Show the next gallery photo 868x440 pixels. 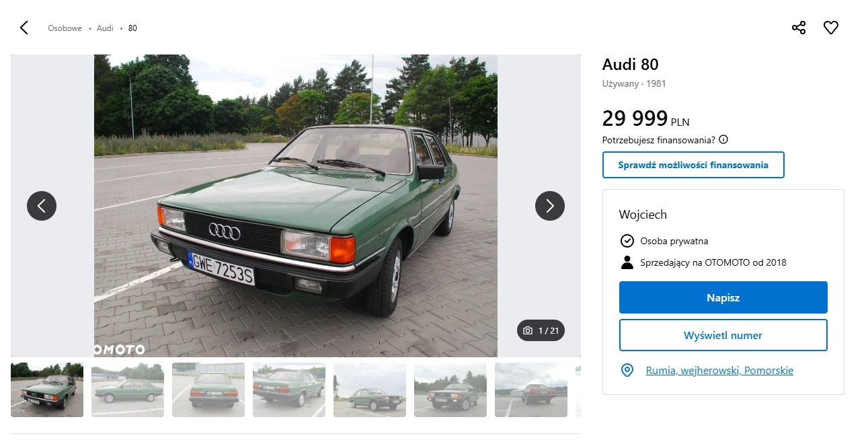tap(550, 206)
